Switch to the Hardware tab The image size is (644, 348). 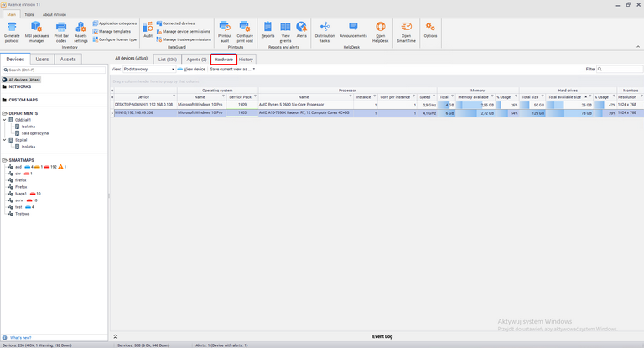click(x=223, y=60)
